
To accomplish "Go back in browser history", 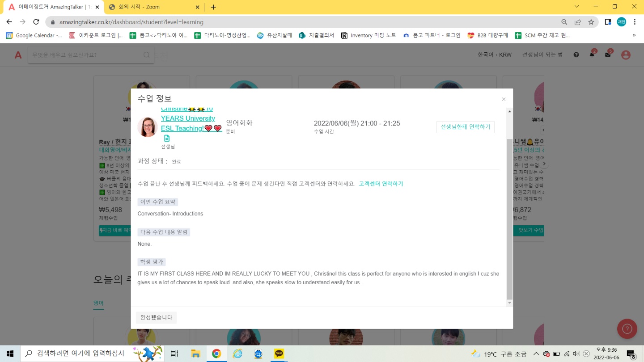I will [9, 22].
